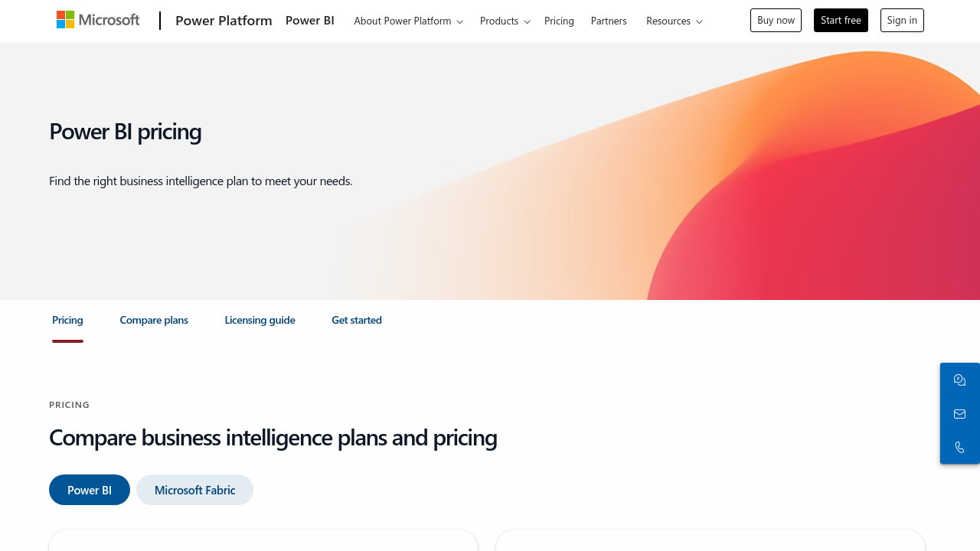The height and width of the screenshot is (551, 980).
Task: Jump to the Get started tab
Action: 357,320
